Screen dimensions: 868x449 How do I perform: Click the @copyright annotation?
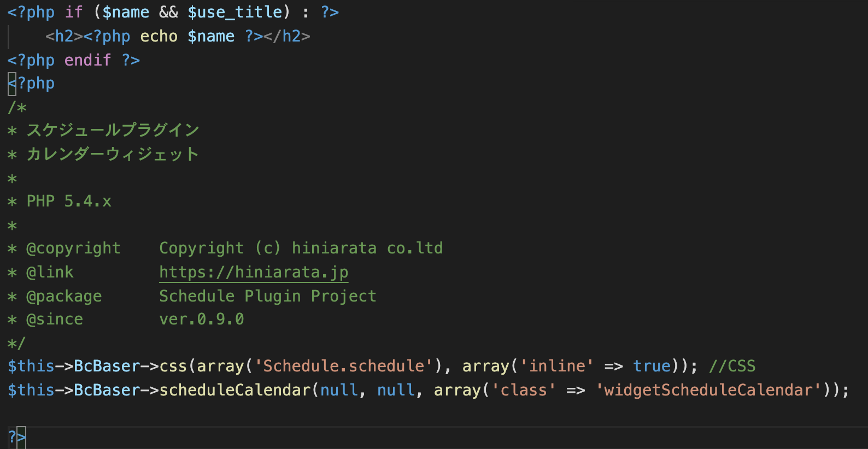pyautogui.click(x=73, y=249)
